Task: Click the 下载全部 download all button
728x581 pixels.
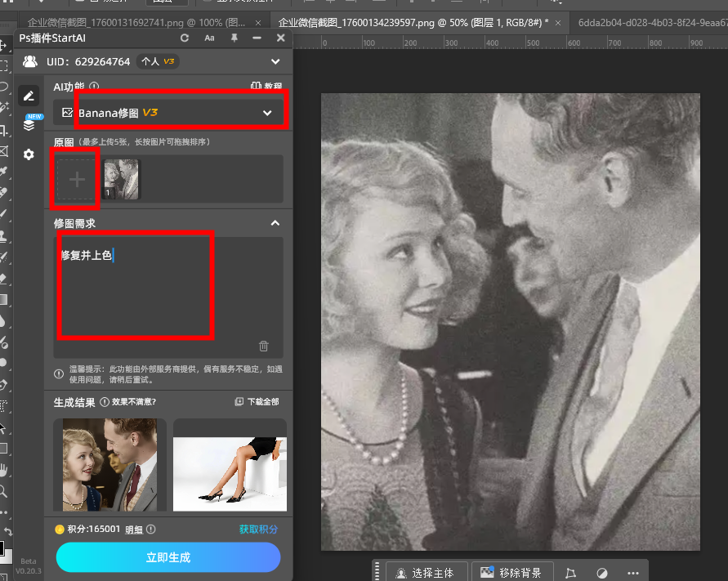Action: 257,402
